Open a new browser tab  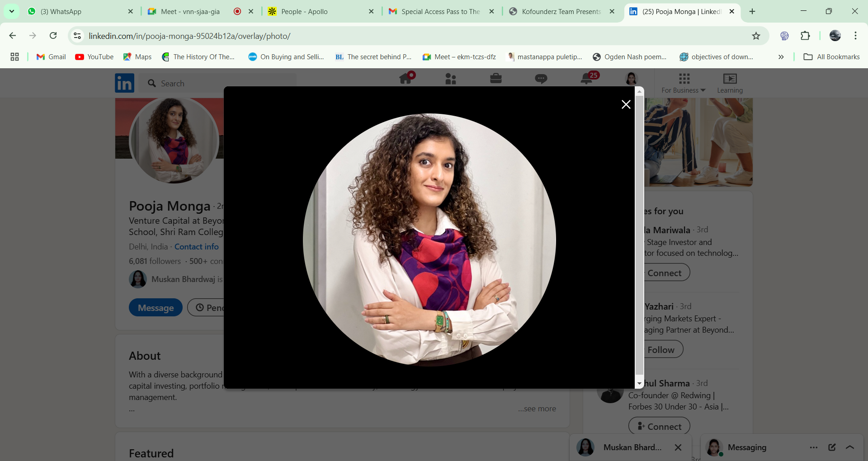(x=752, y=12)
